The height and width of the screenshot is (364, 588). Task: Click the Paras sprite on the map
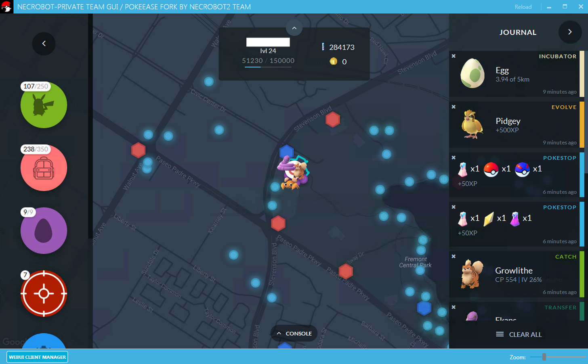point(291,185)
